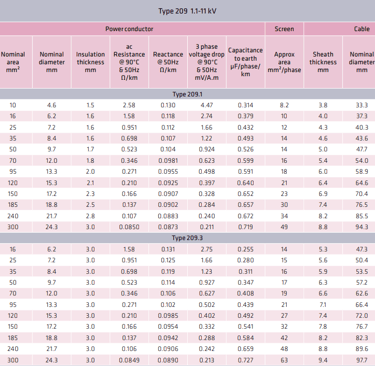Select the cable diameter value 33.3
The width and height of the screenshot is (375, 366).
[x=362, y=105]
